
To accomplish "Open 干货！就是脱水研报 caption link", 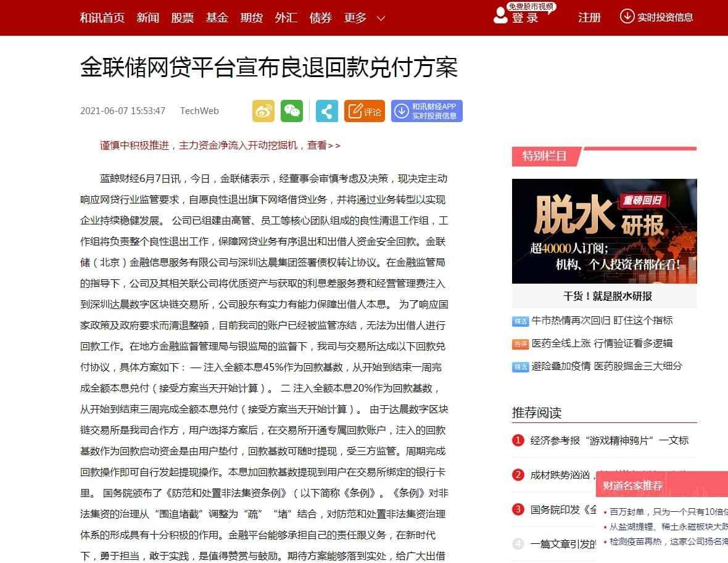I will 608,296.
